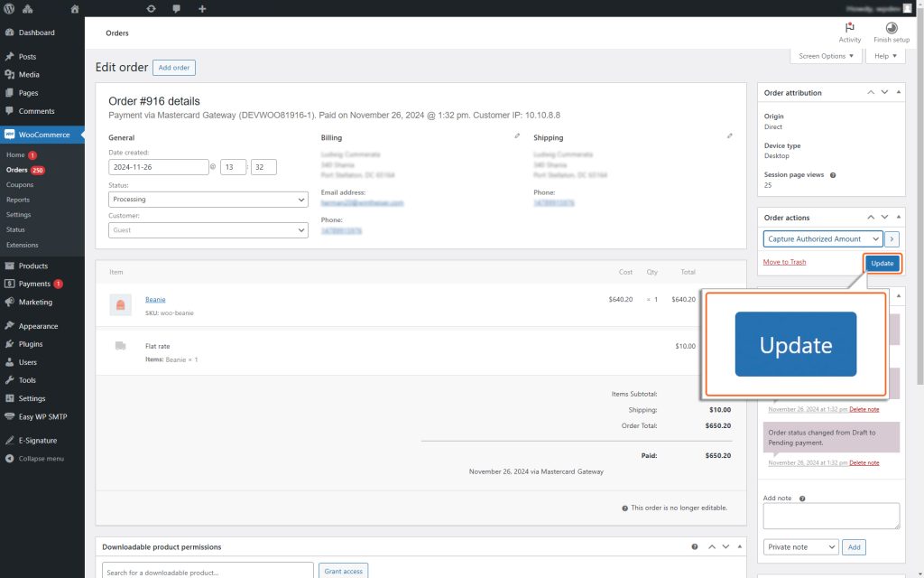924x578 pixels.
Task: Click the Add note text area
Action: coord(831,516)
